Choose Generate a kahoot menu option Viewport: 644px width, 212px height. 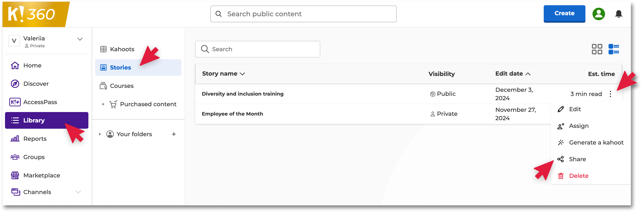point(596,142)
